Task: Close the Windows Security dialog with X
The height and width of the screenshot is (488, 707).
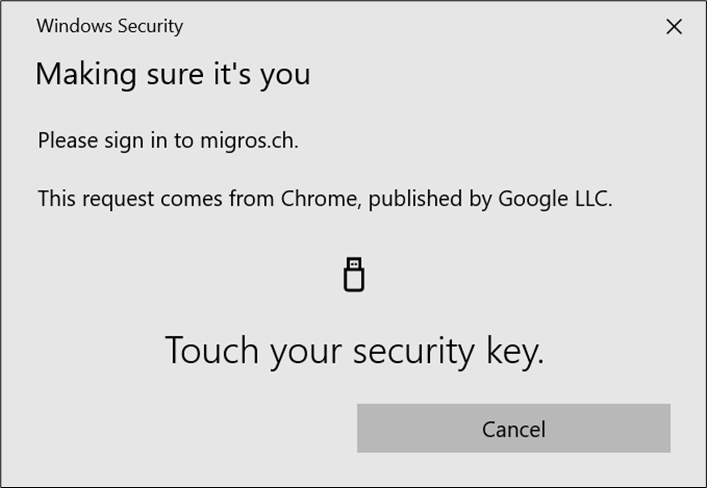Action: (x=674, y=27)
